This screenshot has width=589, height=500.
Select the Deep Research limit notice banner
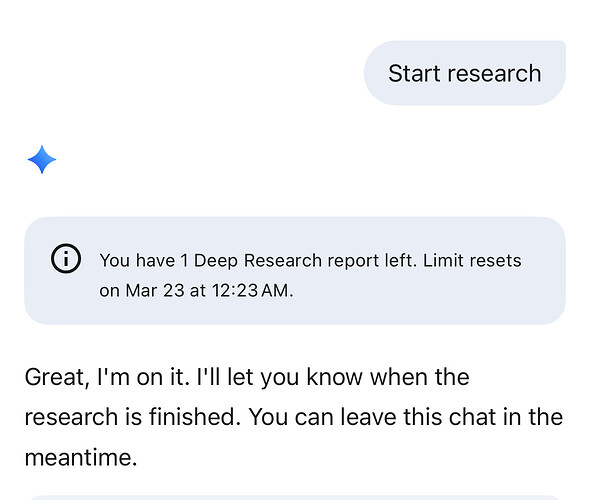coord(295,270)
